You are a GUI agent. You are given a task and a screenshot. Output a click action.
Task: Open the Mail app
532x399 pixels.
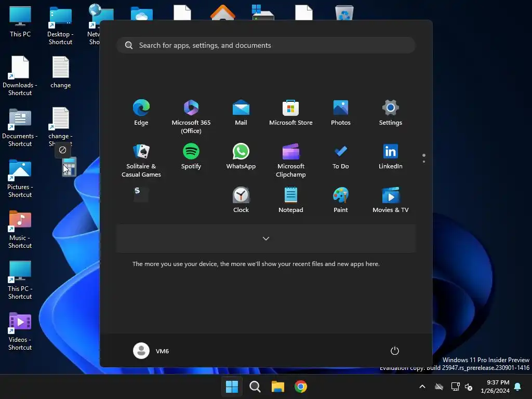point(241,113)
